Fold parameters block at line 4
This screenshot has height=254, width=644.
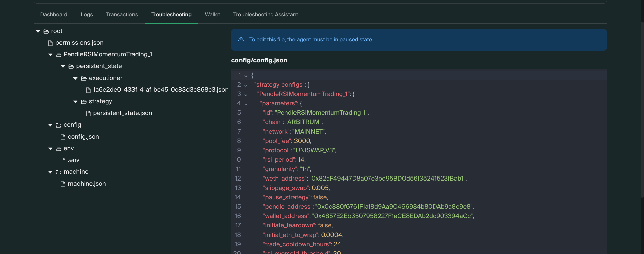[246, 104]
